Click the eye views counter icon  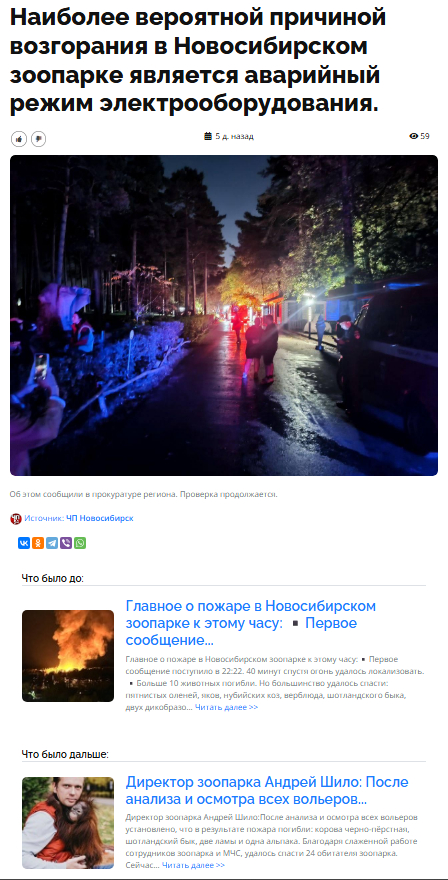[x=414, y=136]
